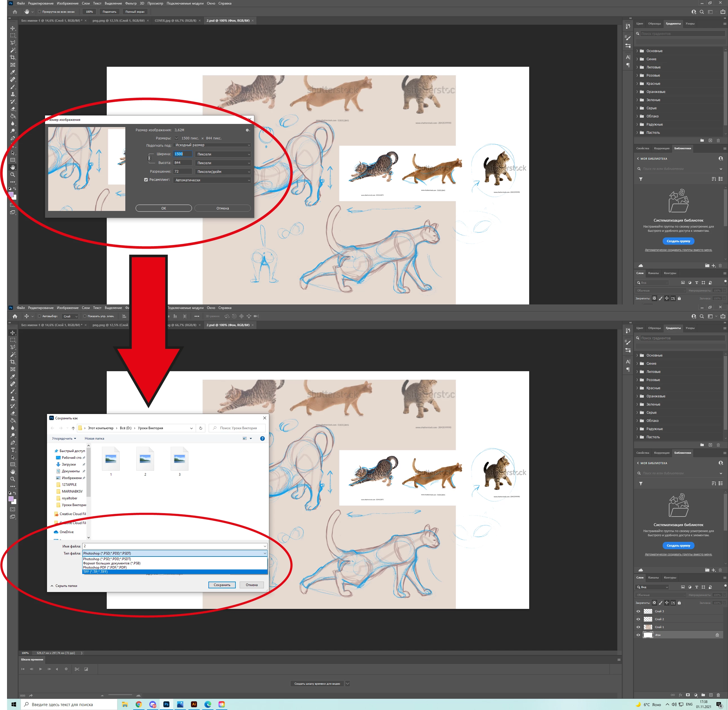Hide Слой 2 using its eye icon
Image resolution: width=728 pixels, height=710 pixels.
tap(638, 619)
